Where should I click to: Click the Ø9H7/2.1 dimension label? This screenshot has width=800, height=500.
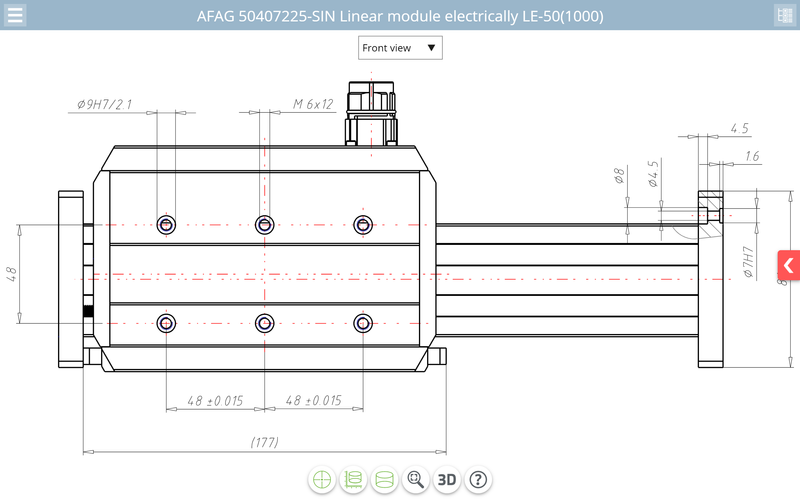click(x=105, y=105)
